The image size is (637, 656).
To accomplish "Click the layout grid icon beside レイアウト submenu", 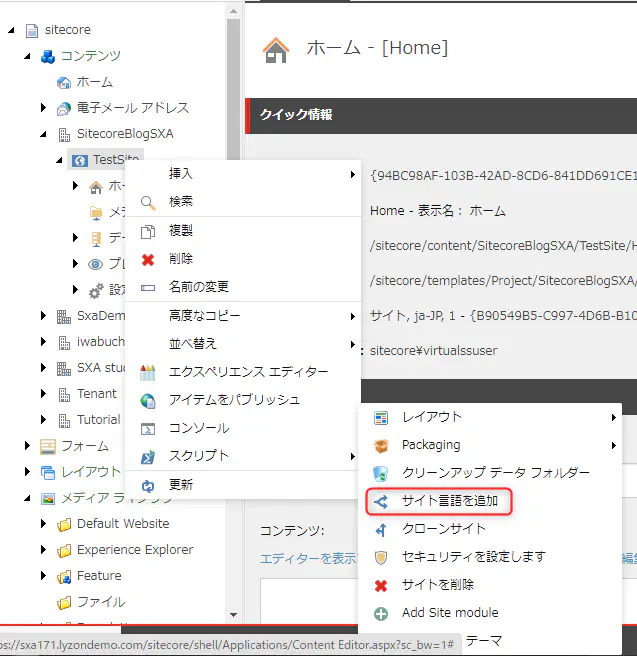I will point(381,418).
